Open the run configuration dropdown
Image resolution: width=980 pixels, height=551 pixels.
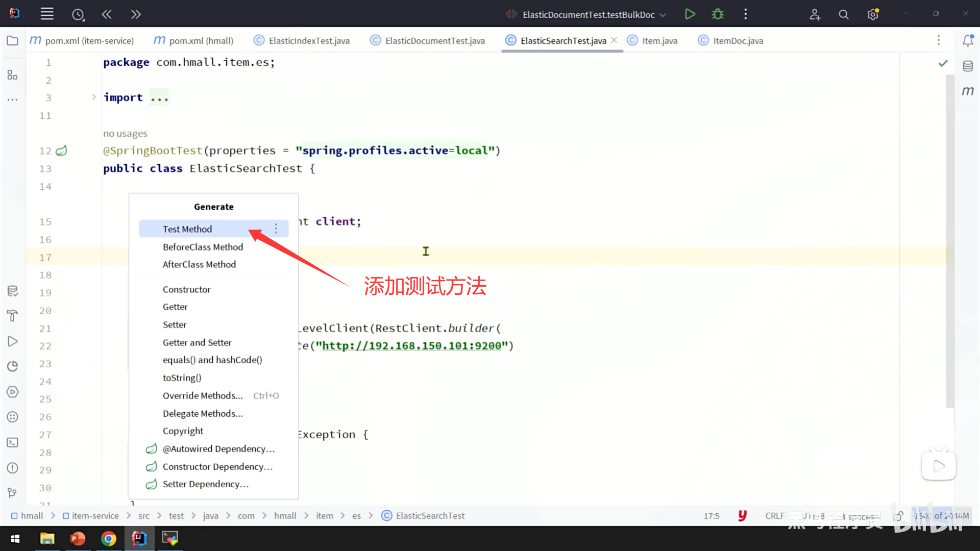tap(663, 15)
